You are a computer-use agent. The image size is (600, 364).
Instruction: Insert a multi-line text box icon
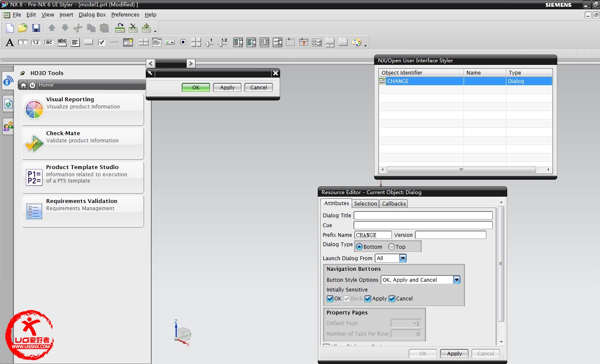click(x=75, y=42)
